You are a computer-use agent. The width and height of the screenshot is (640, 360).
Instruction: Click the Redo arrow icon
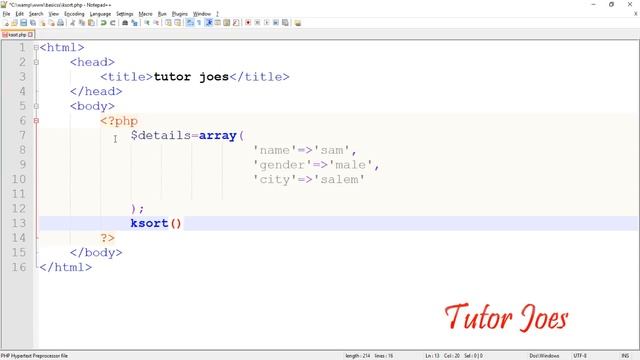[x=113, y=23]
